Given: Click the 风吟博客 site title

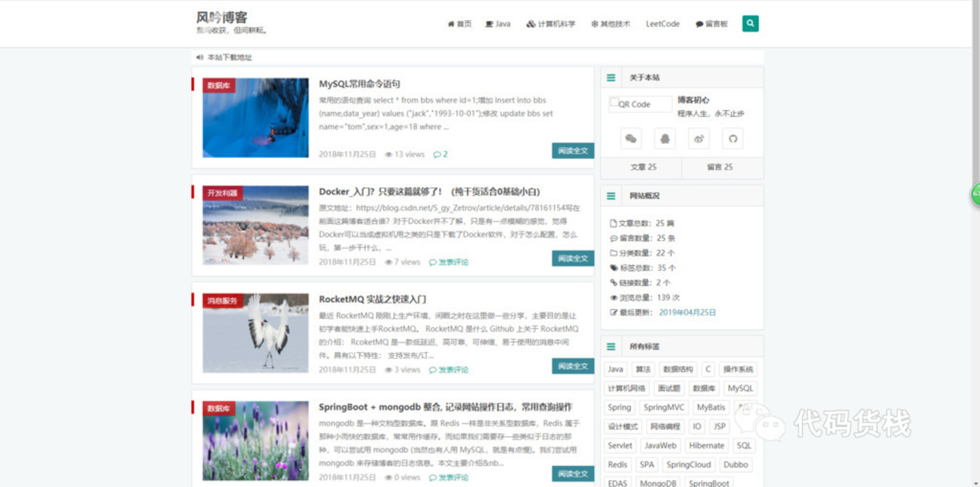Looking at the screenshot, I should point(222,17).
